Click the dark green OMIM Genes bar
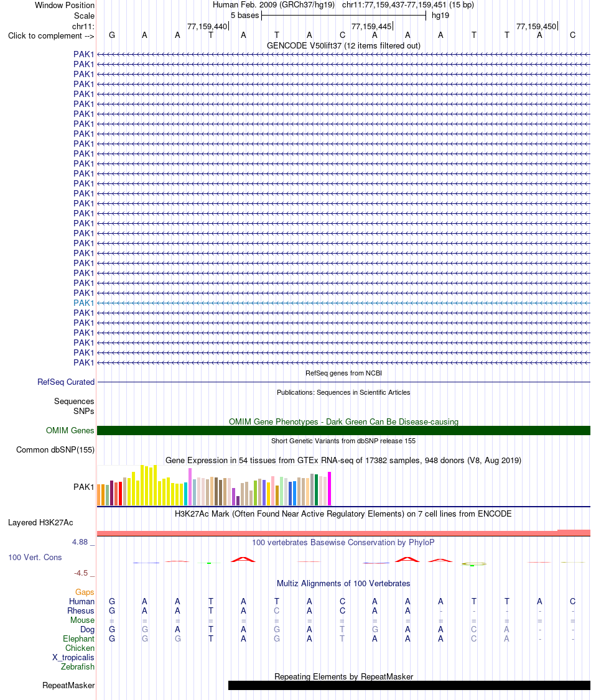591x700 pixels. [343, 430]
